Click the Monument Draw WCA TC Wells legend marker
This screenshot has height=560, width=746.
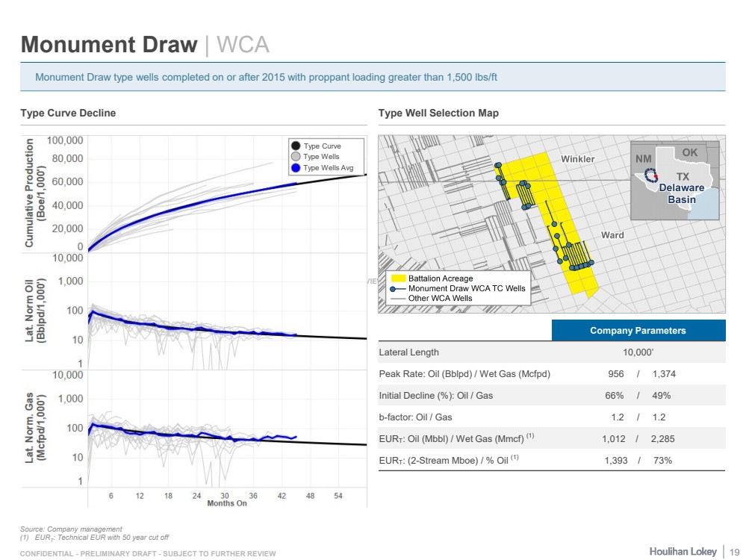coord(398,288)
